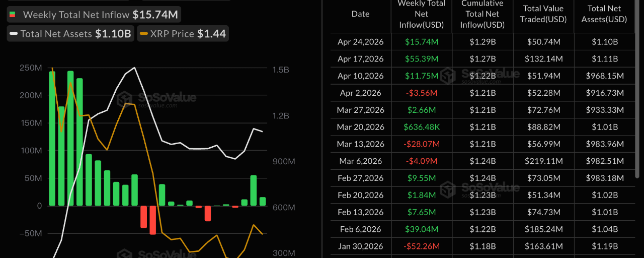This screenshot has width=644, height=258.
Task: Click the Mar 6,2026 date cell
Action: [x=360, y=161]
